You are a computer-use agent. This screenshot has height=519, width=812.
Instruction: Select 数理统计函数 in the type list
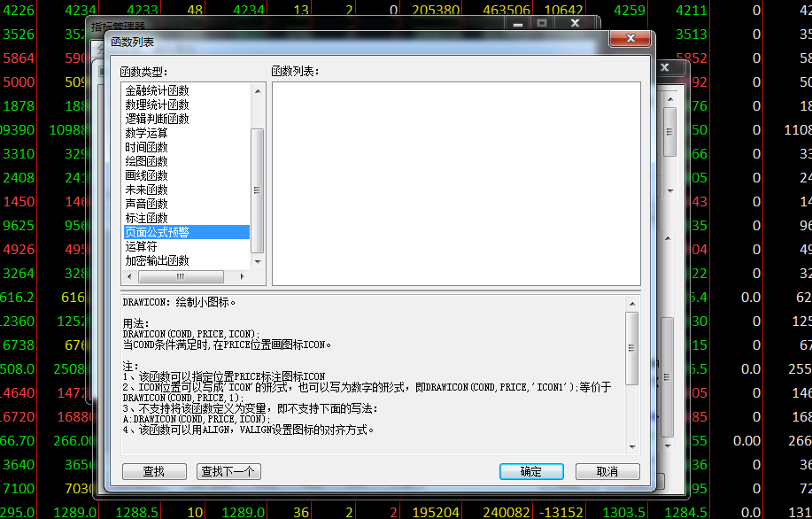click(x=157, y=105)
